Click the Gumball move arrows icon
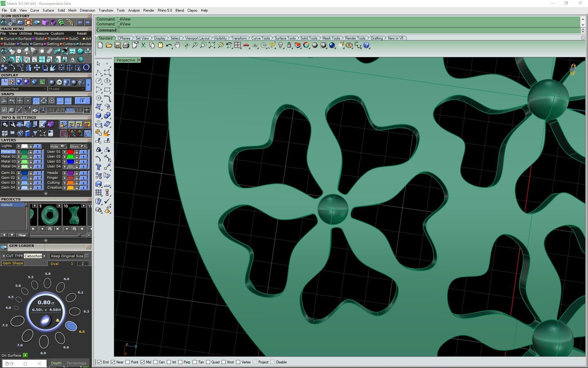The width and height of the screenshot is (588, 368). [x=37, y=68]
